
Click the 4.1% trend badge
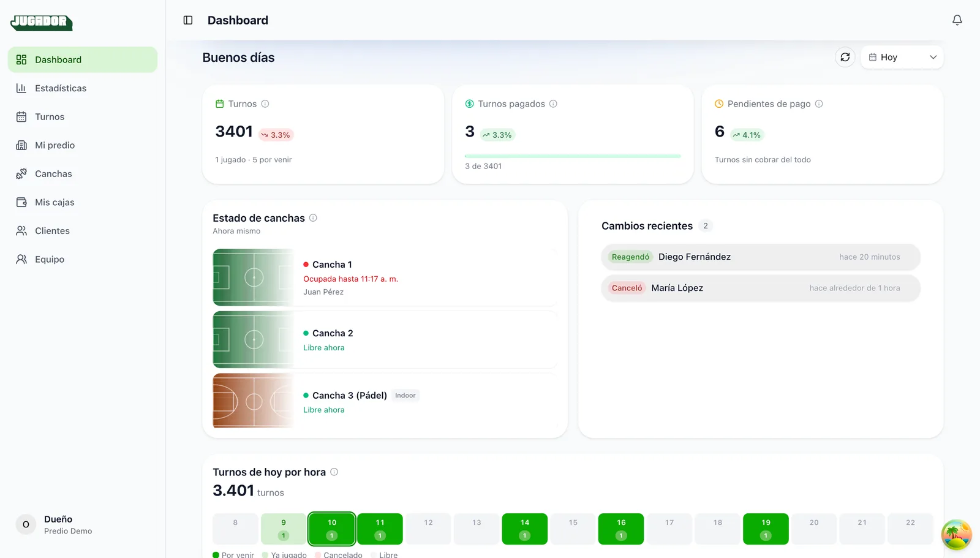click(x=747, y=135)
